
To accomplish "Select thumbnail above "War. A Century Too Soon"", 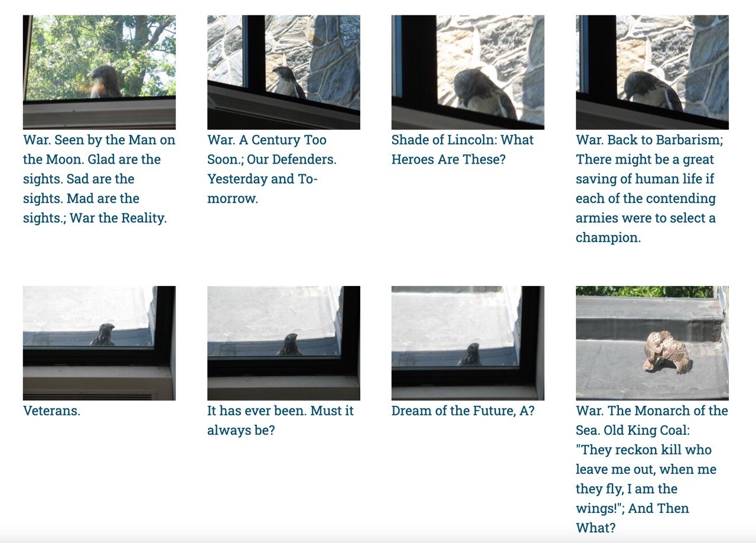I will click(x=283, y=72).
